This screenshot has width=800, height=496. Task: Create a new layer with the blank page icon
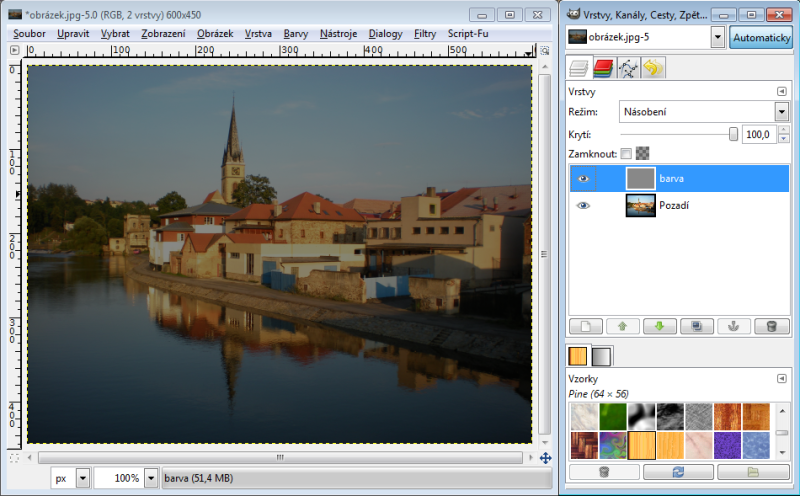pyautogui.click(x=587, y=326)
